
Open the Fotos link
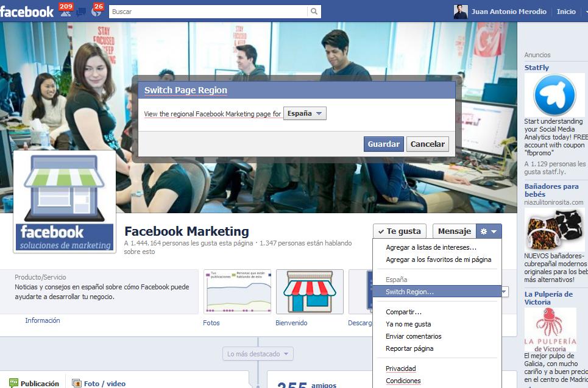(211, 323)
